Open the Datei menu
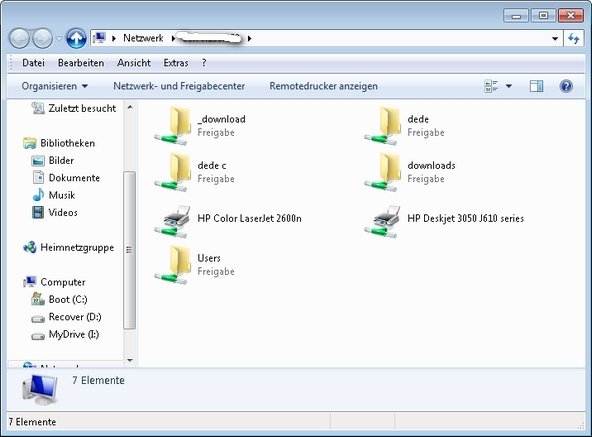 [33, 63]
